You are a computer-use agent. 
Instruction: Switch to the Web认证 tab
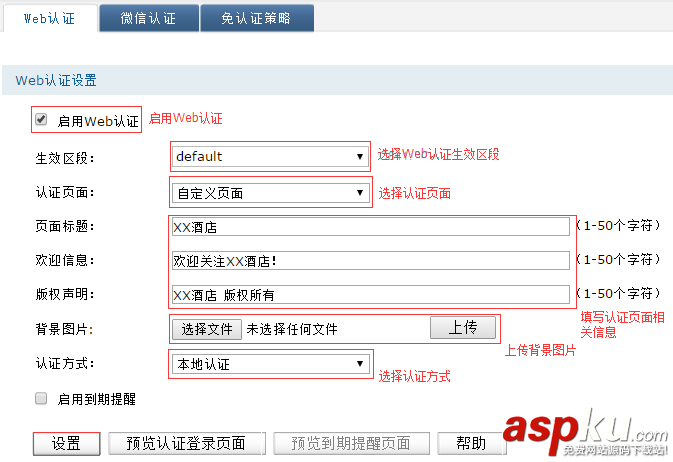(50, 18)
